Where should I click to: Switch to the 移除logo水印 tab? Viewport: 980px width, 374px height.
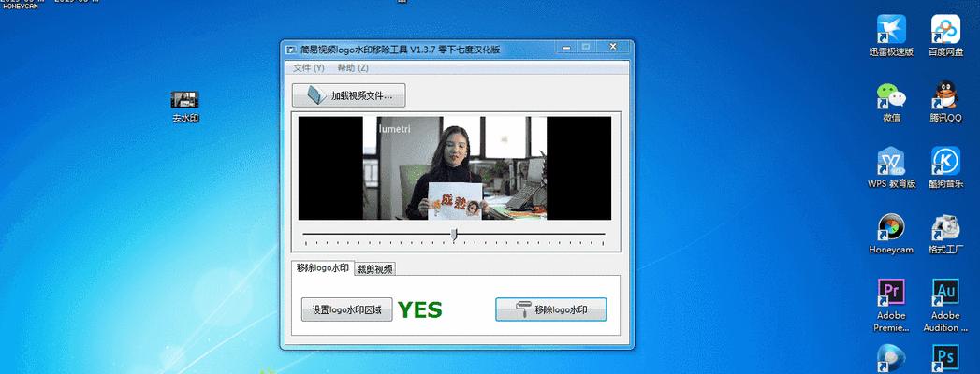pyautogui.click(x=323, y=267)
